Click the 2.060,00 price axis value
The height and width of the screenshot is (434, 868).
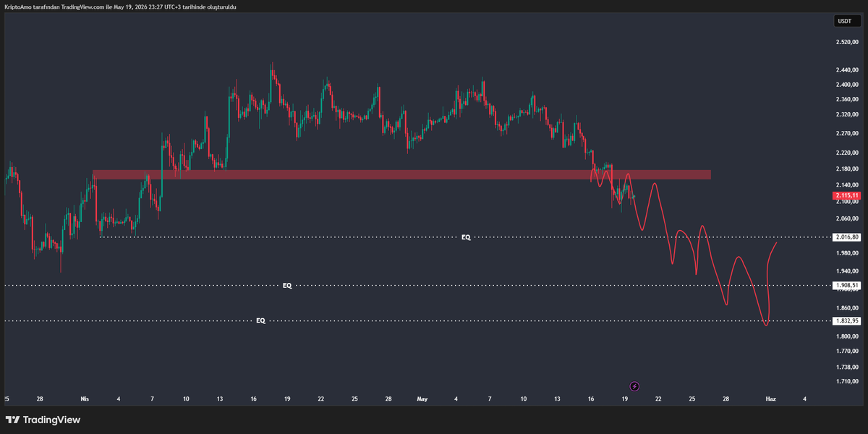click(x=846, y=218)
